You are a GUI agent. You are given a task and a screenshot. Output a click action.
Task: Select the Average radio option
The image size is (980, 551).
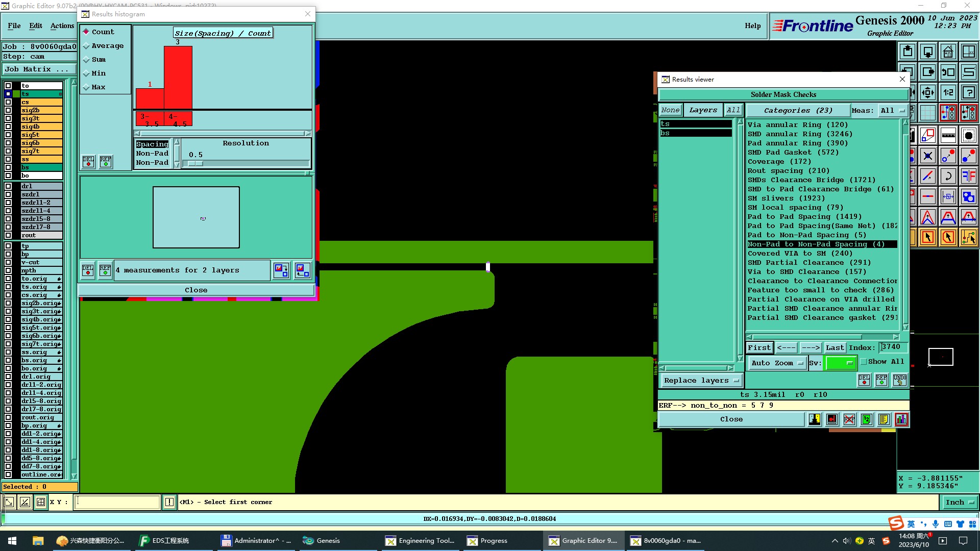coord(86,46)
